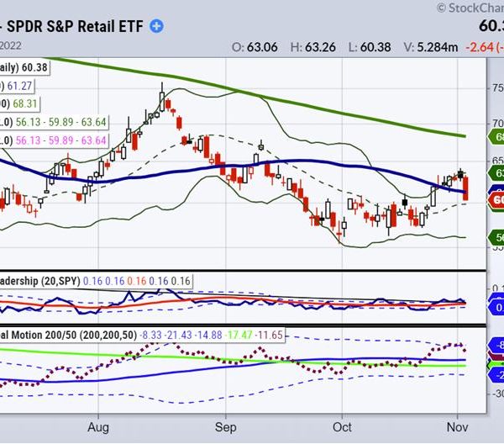Click the daily price legend reading 60.38
This screenshot has height=444, width=504.
pos(34,67)
